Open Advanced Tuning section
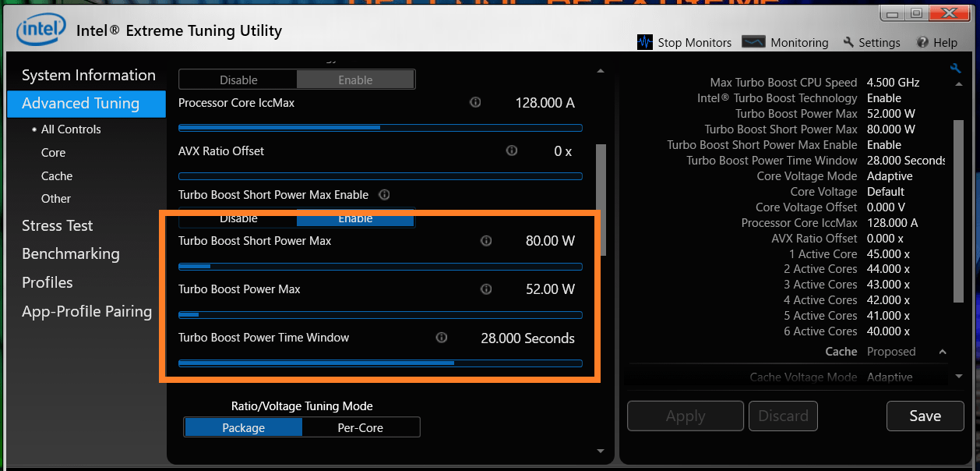 pos(86,103)
